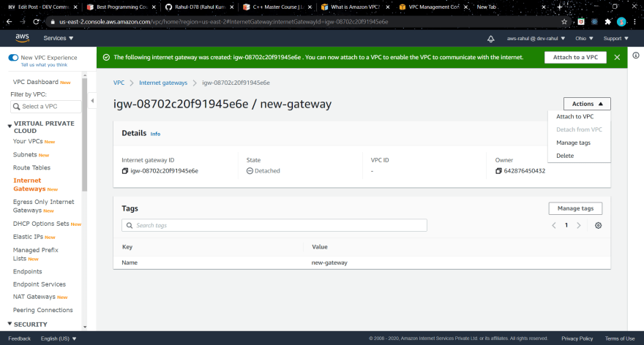Select Attach to VPC from Actions menu
This screenshot has width=644, height=345.
point(574,116)
